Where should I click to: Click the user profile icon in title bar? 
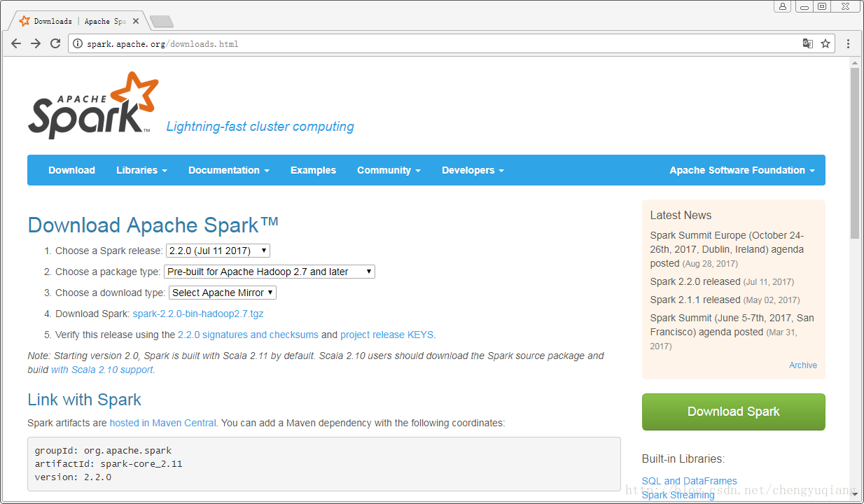click(782, 6)
